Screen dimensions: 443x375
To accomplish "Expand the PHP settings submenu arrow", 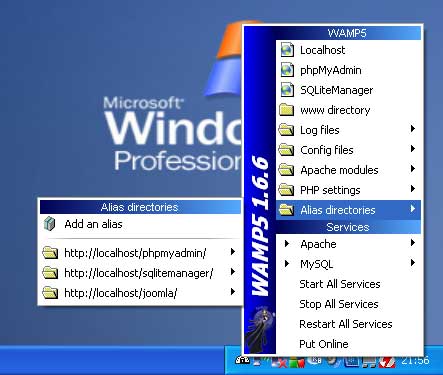I will [x=413, y=189].
